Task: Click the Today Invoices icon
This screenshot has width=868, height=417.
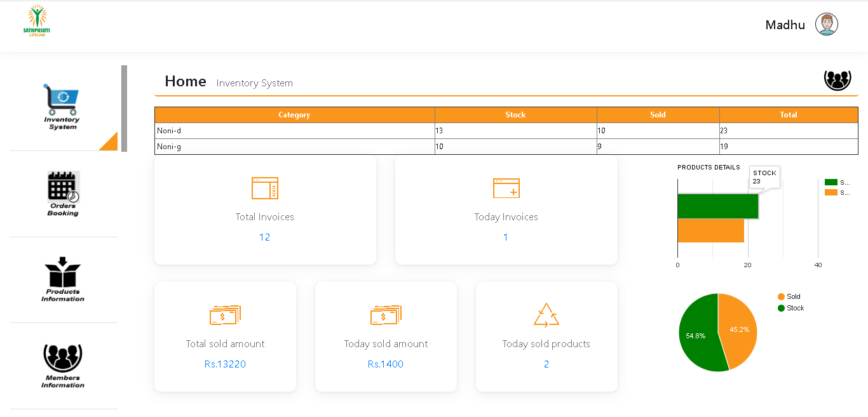Action: point(506,189)
